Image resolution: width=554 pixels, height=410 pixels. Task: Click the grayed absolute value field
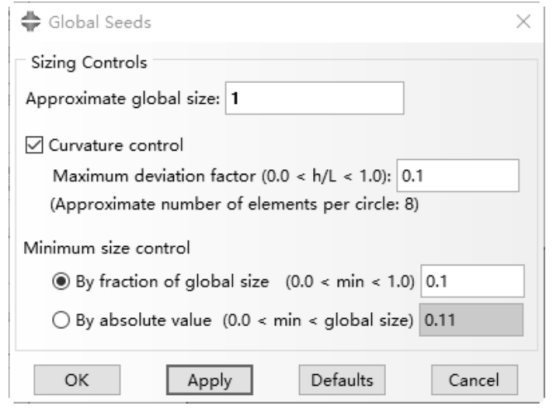[x=471, y=320]
